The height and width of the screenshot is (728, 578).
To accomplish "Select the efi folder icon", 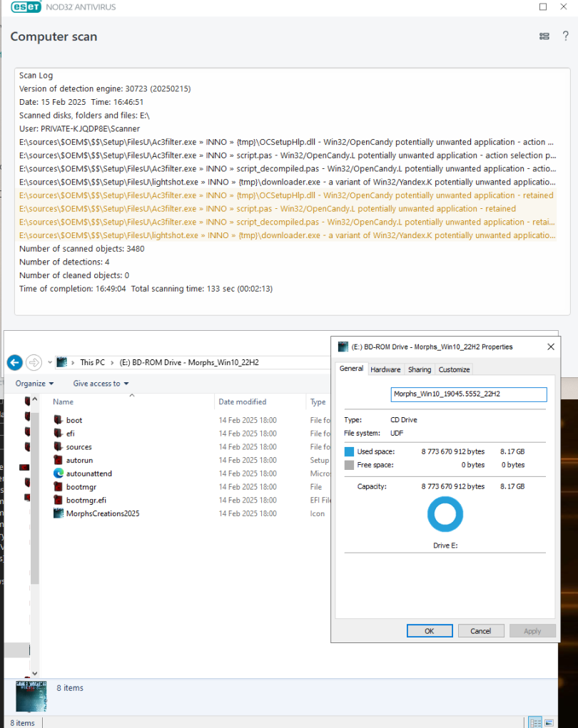I will click(x=58, y=434).
